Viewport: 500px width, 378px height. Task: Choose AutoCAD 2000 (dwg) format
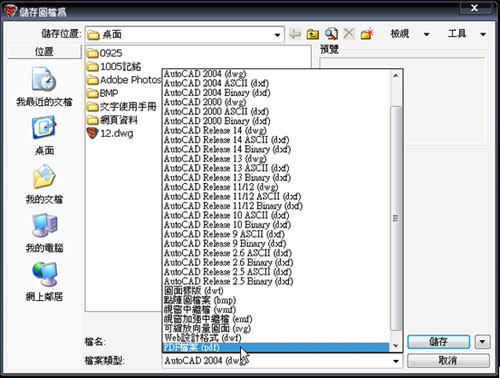(x=276, y=102)
